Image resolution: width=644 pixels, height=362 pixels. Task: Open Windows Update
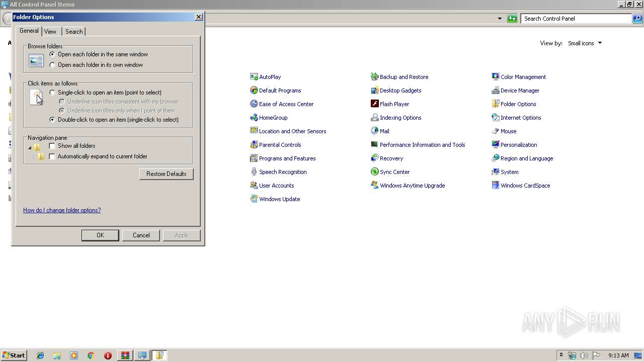point(275,199)
